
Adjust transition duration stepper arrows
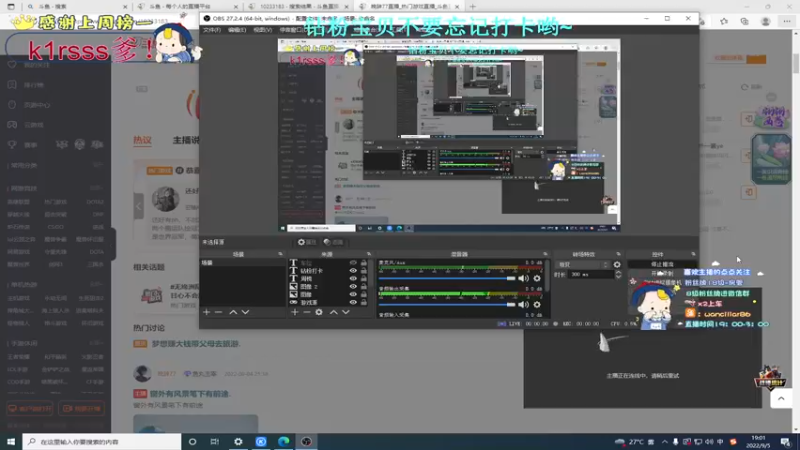click(618, 274)
